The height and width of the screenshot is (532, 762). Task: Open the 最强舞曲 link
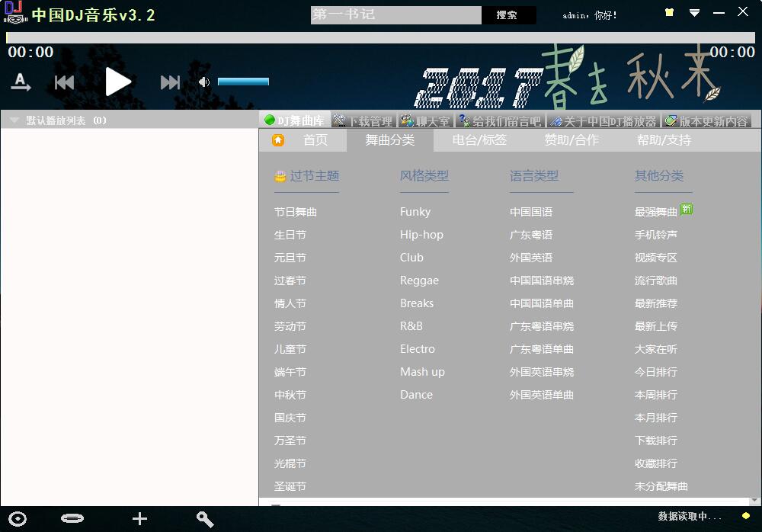[655, 212]
